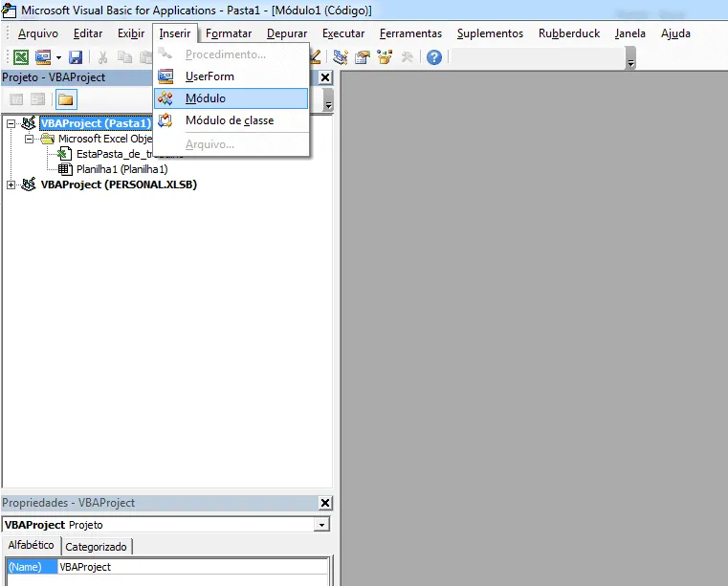The image size is (728, 586).
Task: Click the Insert UserForm toolbar icon
Action: click(x=43, y=57)
